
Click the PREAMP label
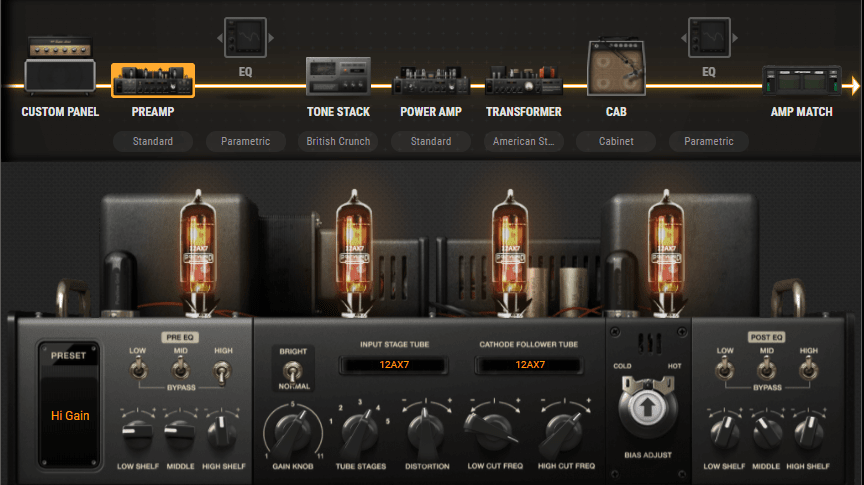coord(153,112)
